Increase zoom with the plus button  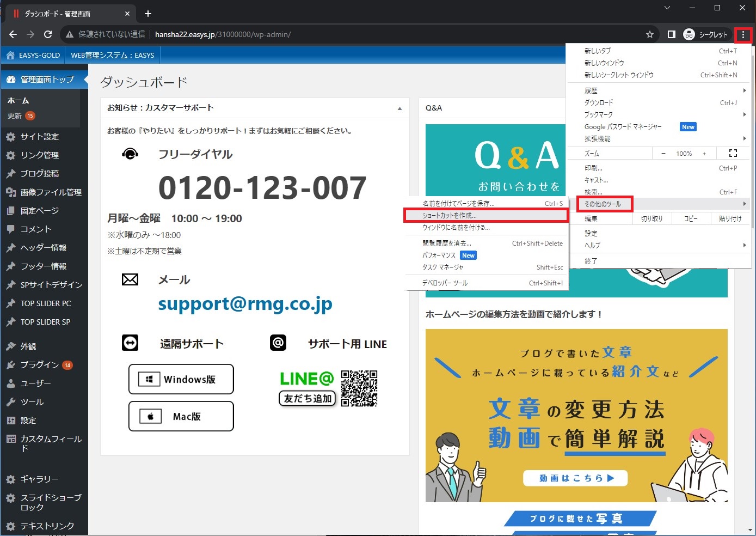click(x=704, y=154)
